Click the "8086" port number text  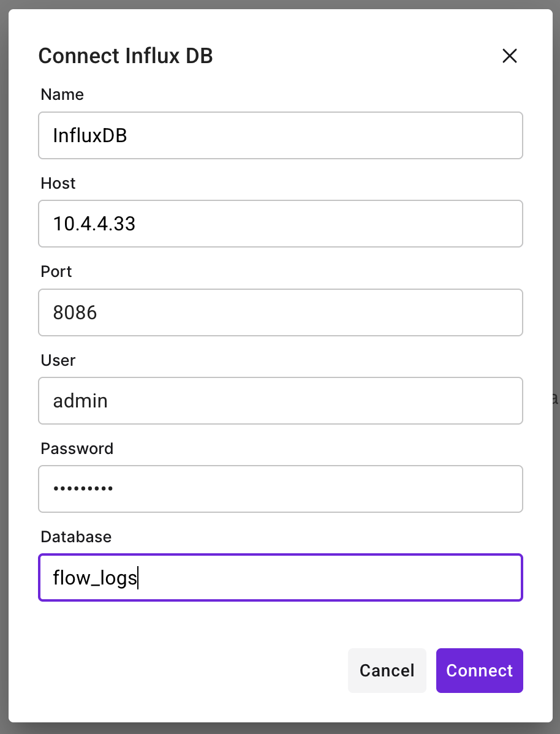[x=75, y=312]
